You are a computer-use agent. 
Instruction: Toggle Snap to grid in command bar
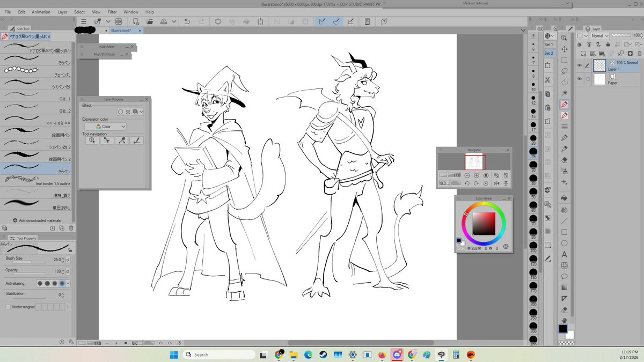(350, 21)
